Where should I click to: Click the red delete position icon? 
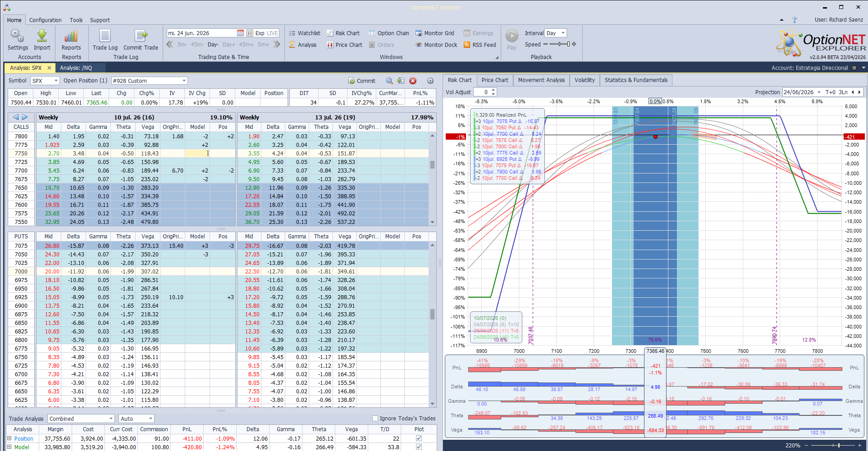(x=413, y=81)
